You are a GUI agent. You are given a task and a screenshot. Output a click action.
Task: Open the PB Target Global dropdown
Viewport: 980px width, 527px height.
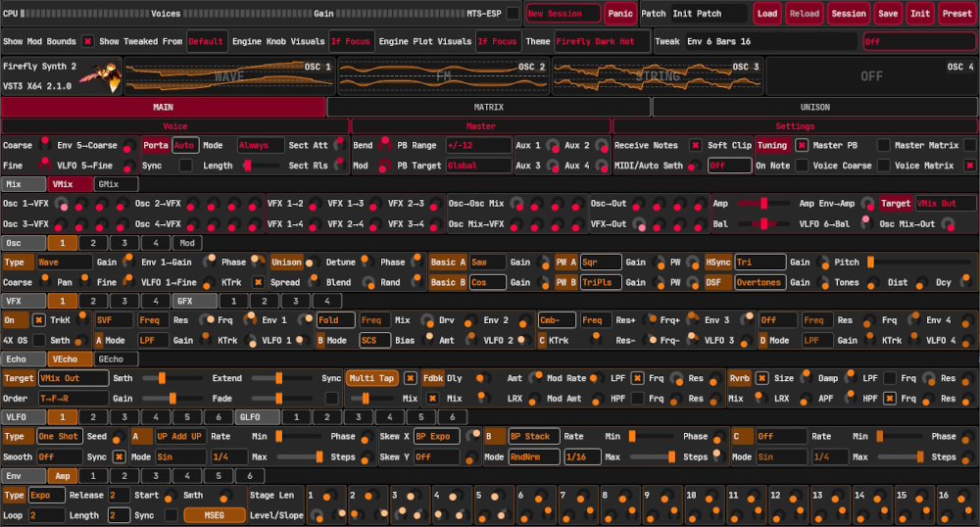478,166
